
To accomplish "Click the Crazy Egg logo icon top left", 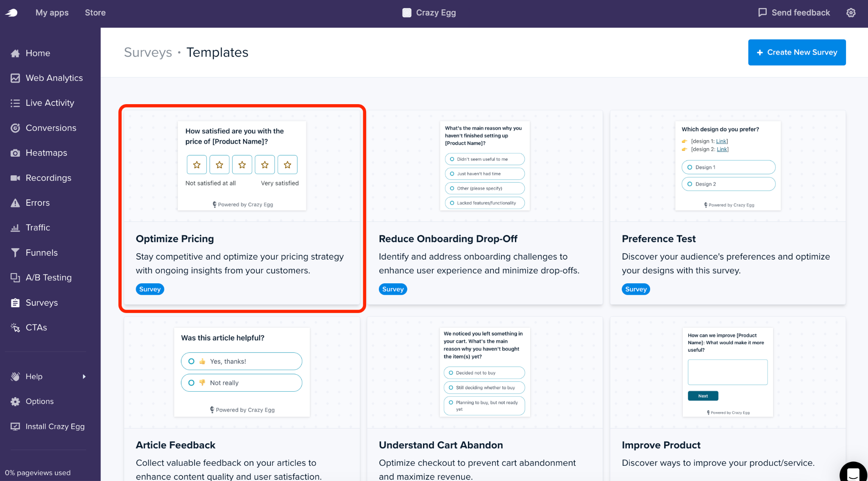I will point(11,13).
